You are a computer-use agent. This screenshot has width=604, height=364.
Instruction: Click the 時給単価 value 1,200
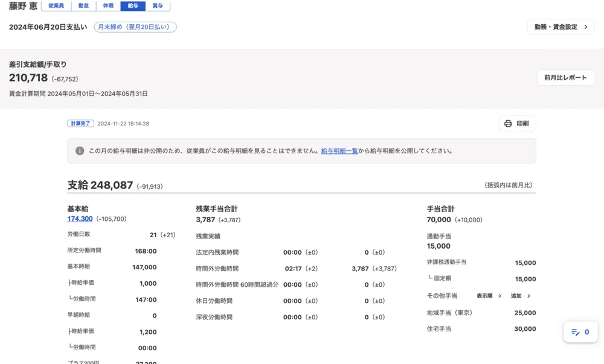[x=148, y=332]
